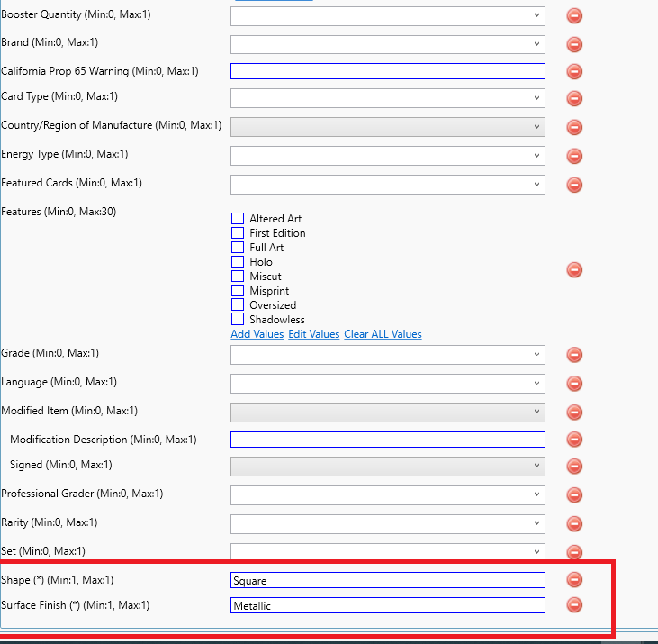Open the Language dropdown
Viewport: 658px width, 644px height.
[x=388, y=384]
